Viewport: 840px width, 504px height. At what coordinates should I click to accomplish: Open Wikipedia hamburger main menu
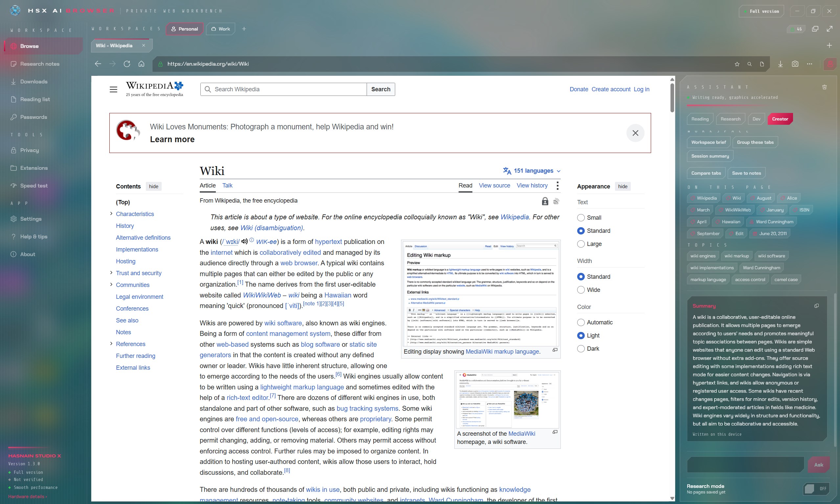[x=113, y=89]
